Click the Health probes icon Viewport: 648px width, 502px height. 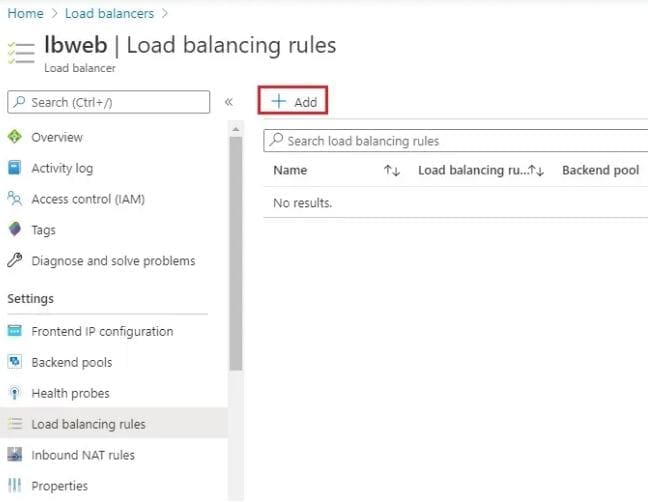tap(14, 393)
